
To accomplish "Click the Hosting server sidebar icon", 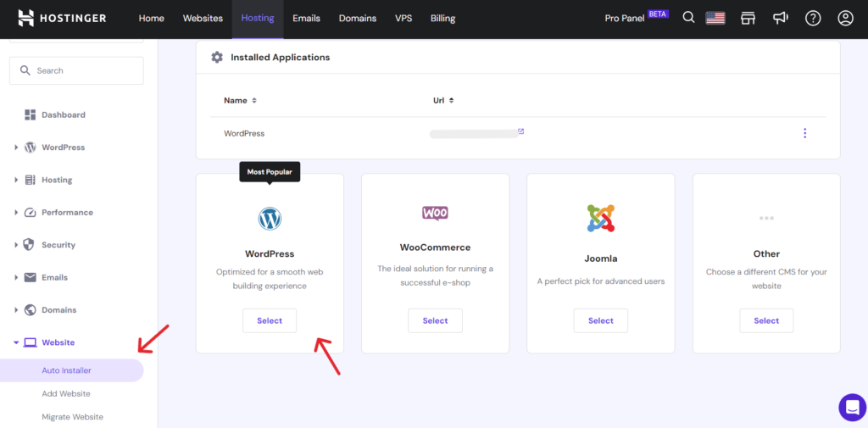I will click(x=31, y=180).
